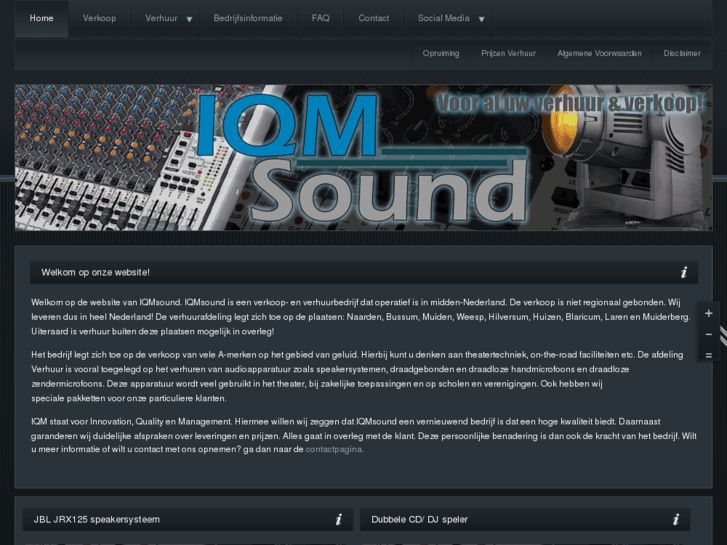This screenshot has width=727, height=545.
Task: Open the FAQ page
Action: click(320, 19)
